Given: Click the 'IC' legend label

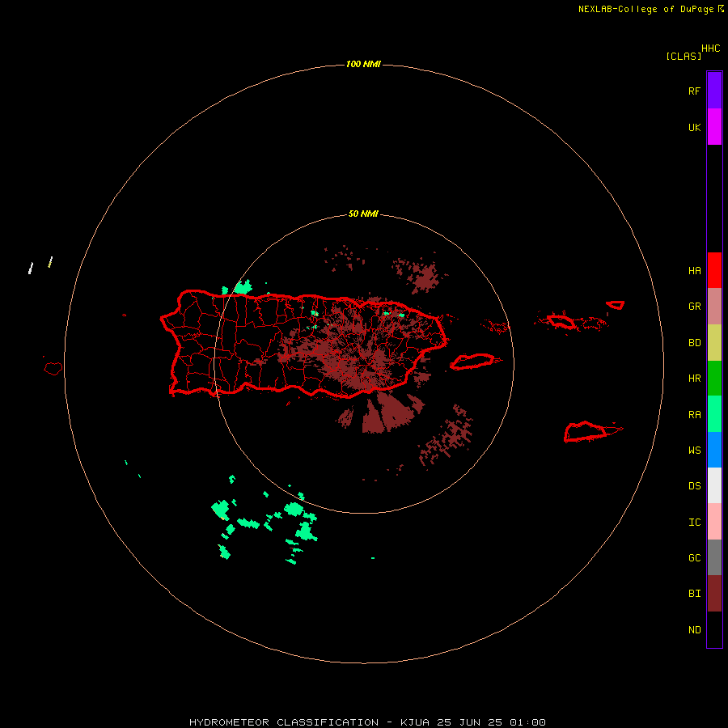Looking at the screenshot, I should [694, 522].
